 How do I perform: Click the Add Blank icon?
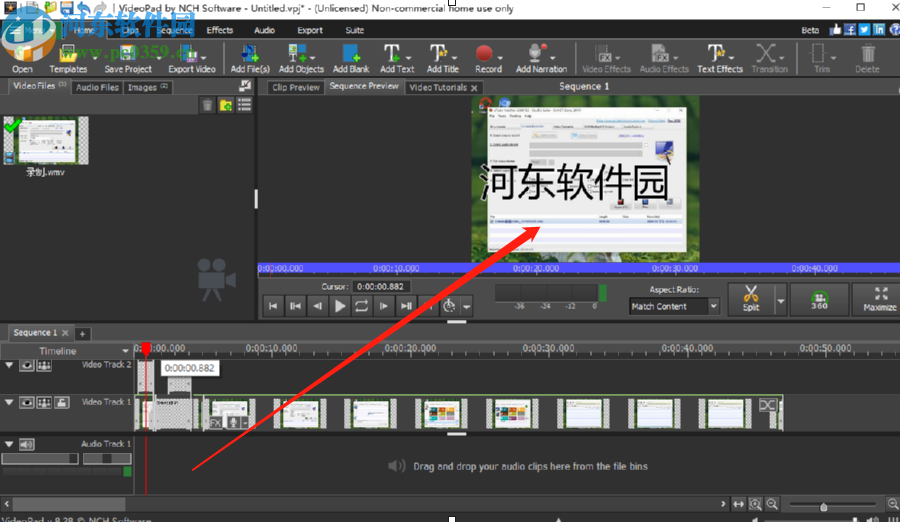coord(351,58)
